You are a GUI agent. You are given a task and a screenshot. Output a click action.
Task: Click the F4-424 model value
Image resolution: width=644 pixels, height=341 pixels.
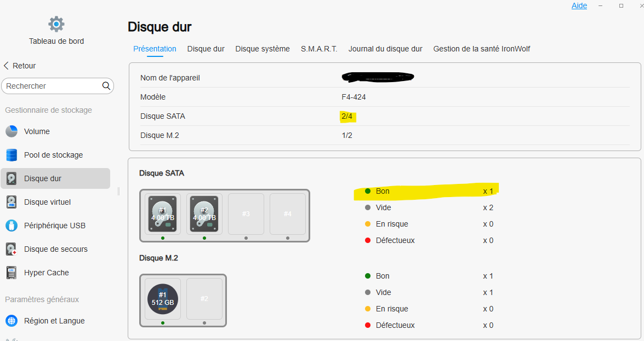[x=354, y=97]
